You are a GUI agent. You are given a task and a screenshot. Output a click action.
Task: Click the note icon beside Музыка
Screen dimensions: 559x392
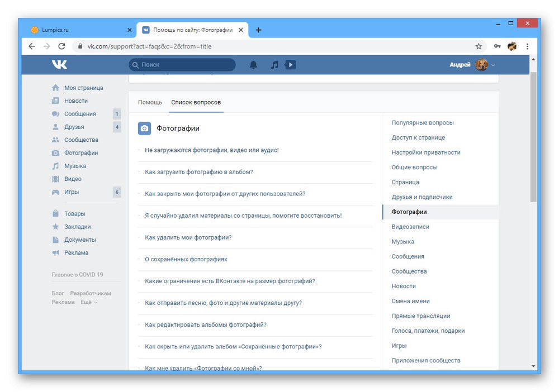55,166
